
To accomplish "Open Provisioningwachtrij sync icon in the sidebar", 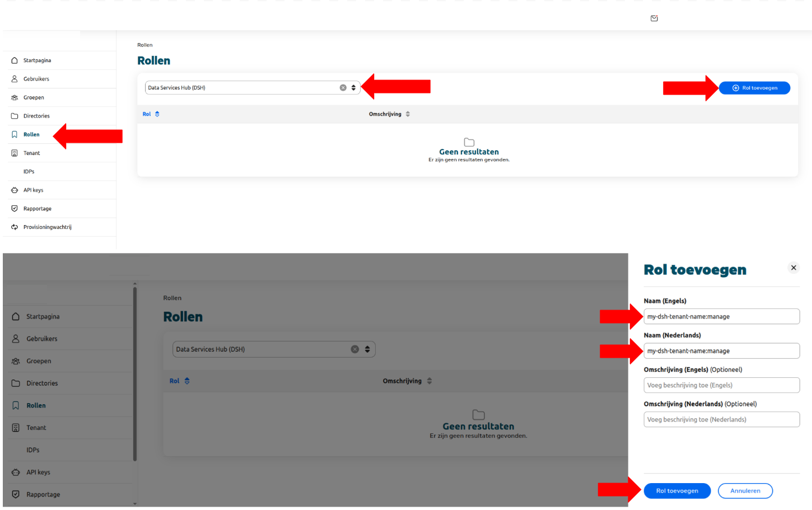I will pyautogui.click(x=15, y=227).
